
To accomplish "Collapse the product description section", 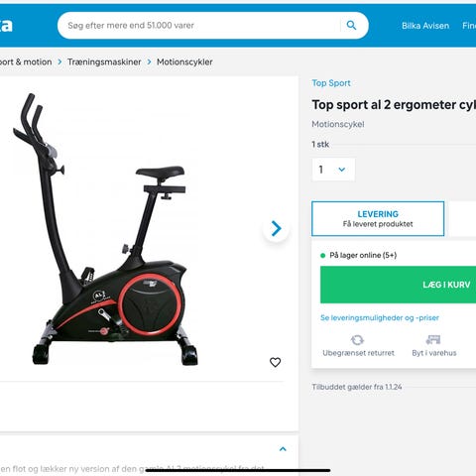I will click(x=283, y=449).
